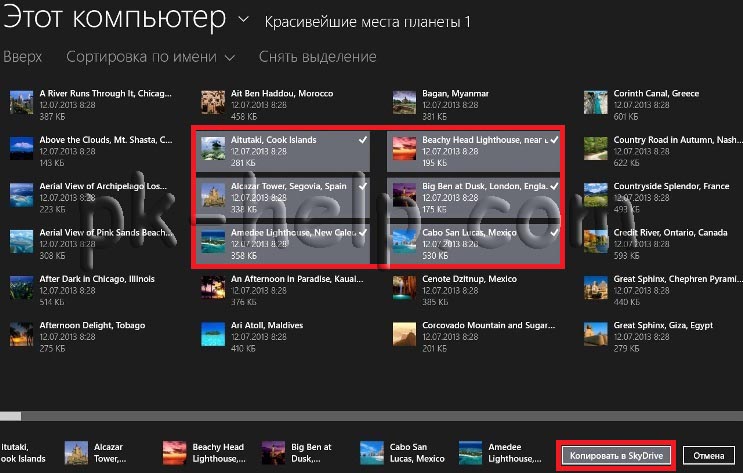This screenshot has height=473, width=743.
Task: Select Countryside Splendor, France thumbnail
Action: coord(596,195)
